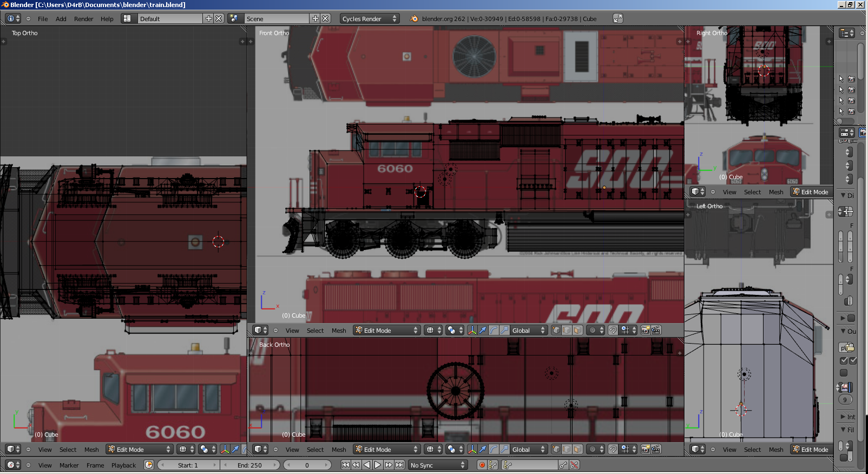The image size is (868, 474).
Task: Click the Blender logo icon in the Info header
Action: (x=414, y=18)
